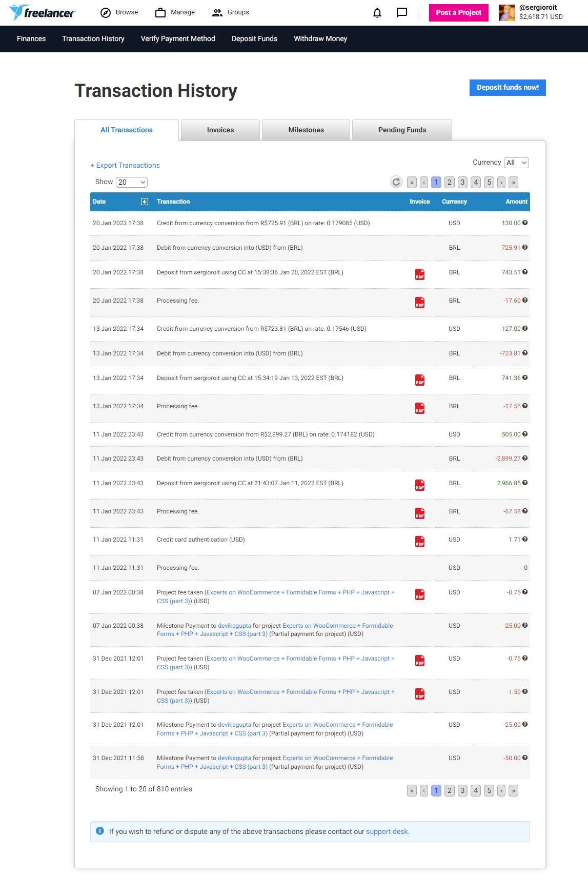Go to last page in top pagination
Image resolution: width=588 pixels, height=896 pixels.
pyautogui.click(x=514, y=182)
